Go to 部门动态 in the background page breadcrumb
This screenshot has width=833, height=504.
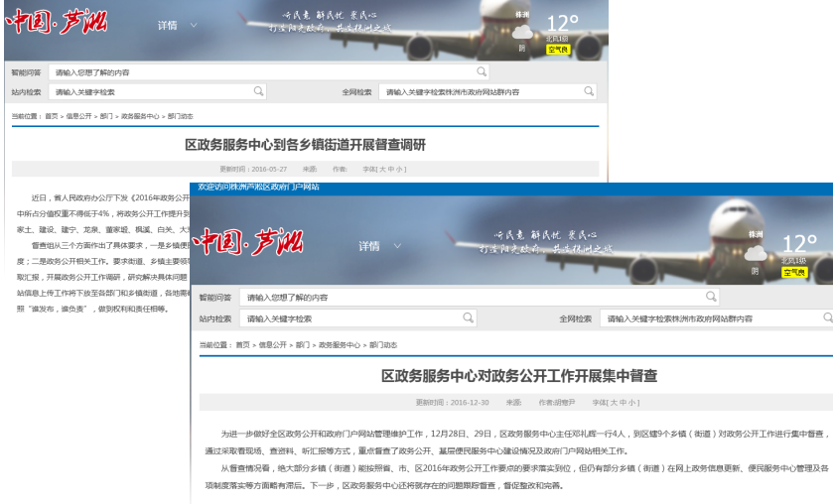(x=180, y=116)
